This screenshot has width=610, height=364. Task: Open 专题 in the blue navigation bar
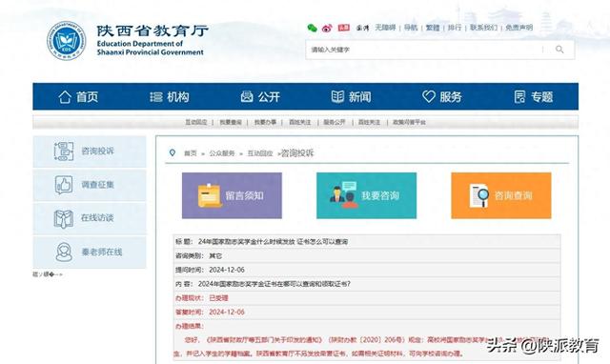(534, 97)
